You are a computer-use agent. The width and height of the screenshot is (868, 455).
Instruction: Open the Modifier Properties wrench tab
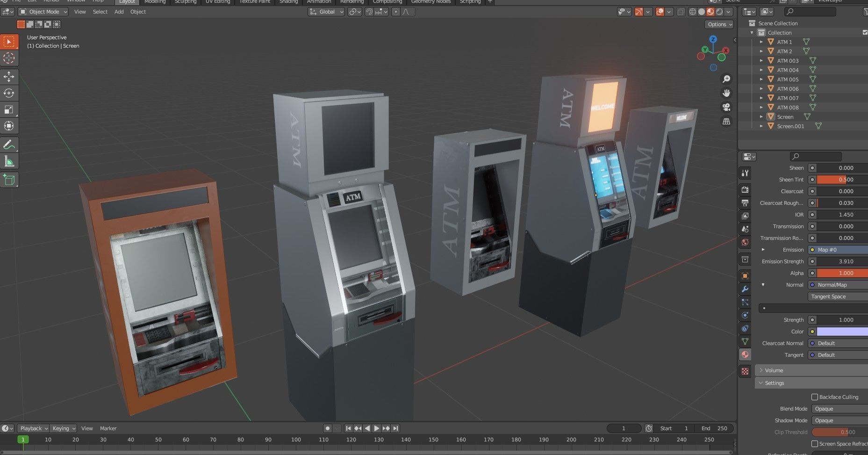pyautogui.click(x=745, y=289)
